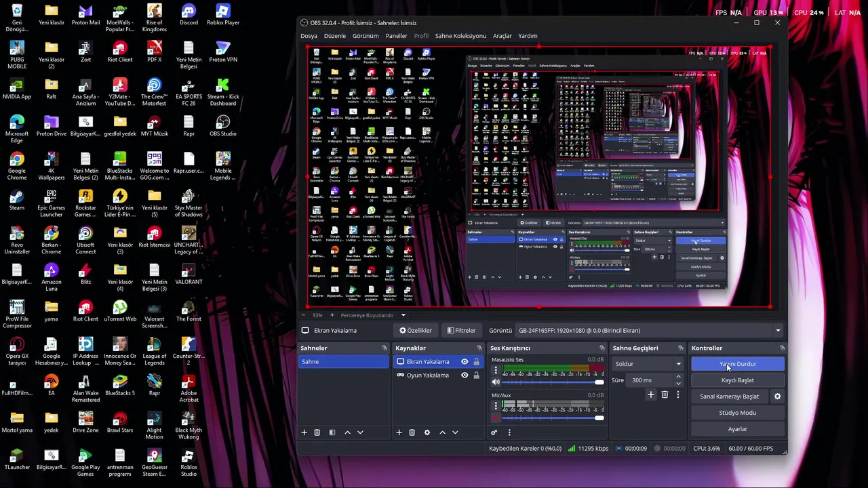The width and height of the screenshot is (868, 488).
Task: Move scene up in Sahneler panel
Action: [347, 432]
